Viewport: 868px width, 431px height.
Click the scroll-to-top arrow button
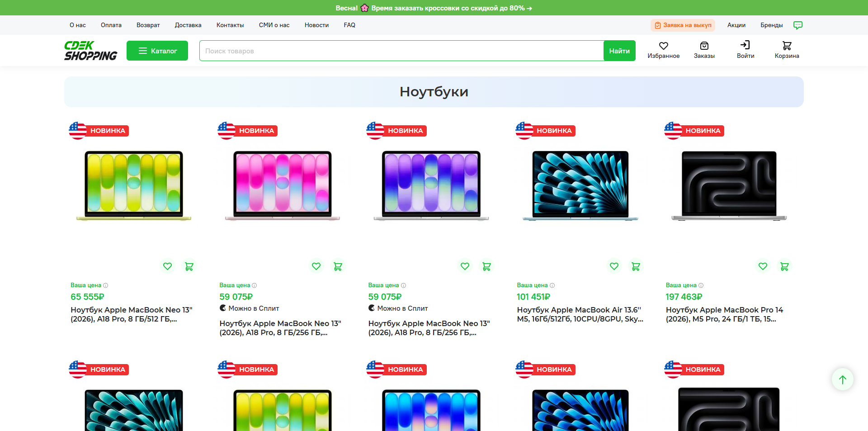[843, 379]
